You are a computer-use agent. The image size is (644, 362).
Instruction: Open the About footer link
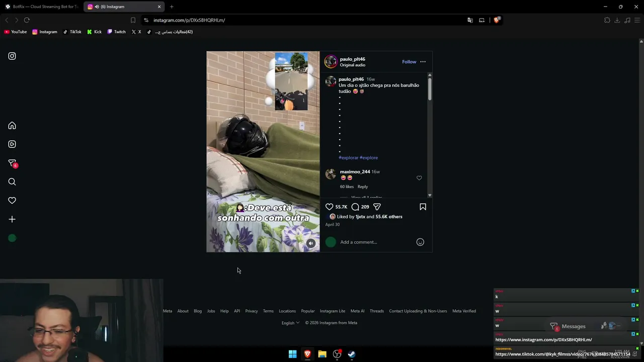coord(183,311)
